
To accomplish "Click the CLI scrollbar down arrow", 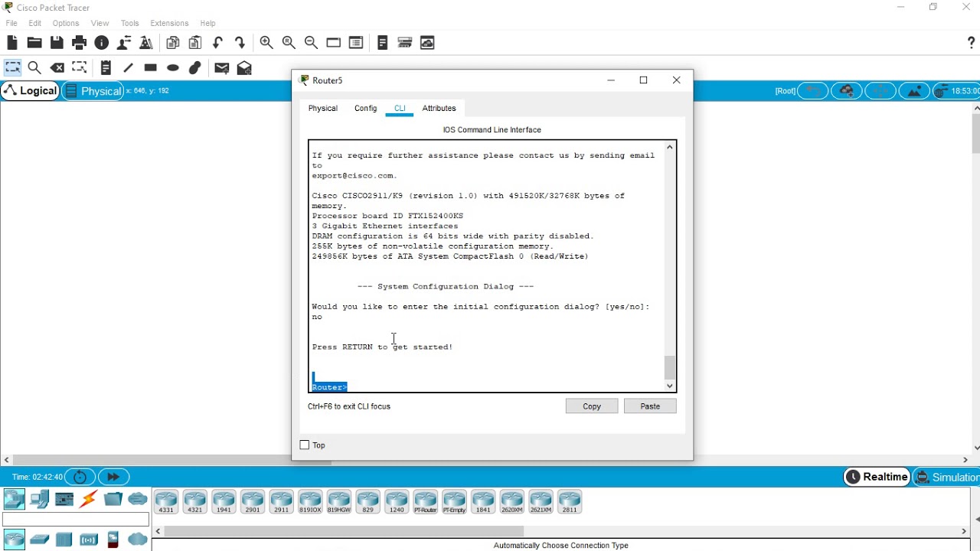I will (x=670, y=386).
